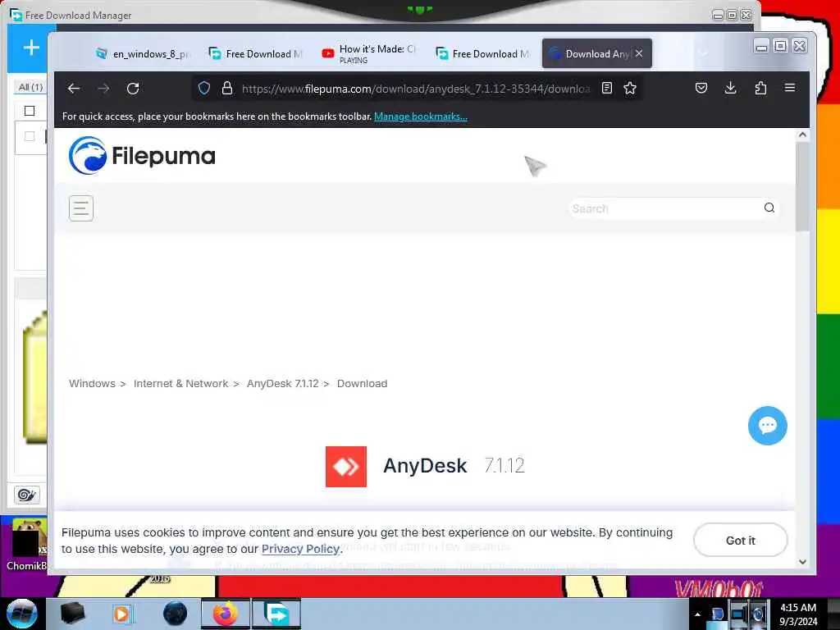Click scrollbar down arrow
The height and width of the screenshot is (630, 840).
802,562
